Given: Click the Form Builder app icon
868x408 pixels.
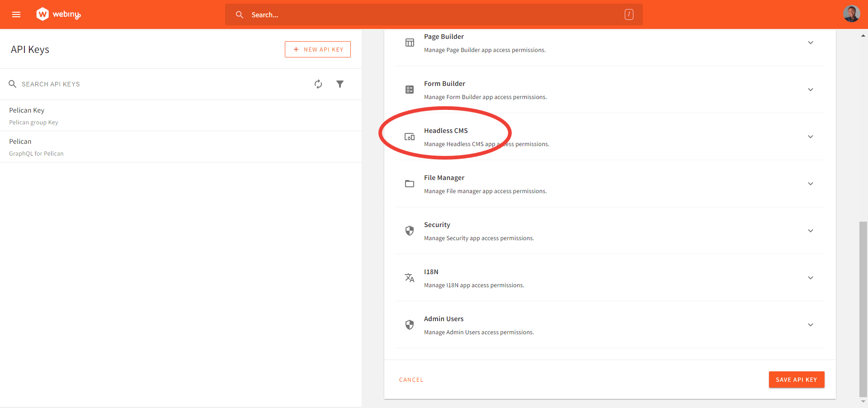Looking at the screenshot, I should pyautogui.click(x=410, y=89).
